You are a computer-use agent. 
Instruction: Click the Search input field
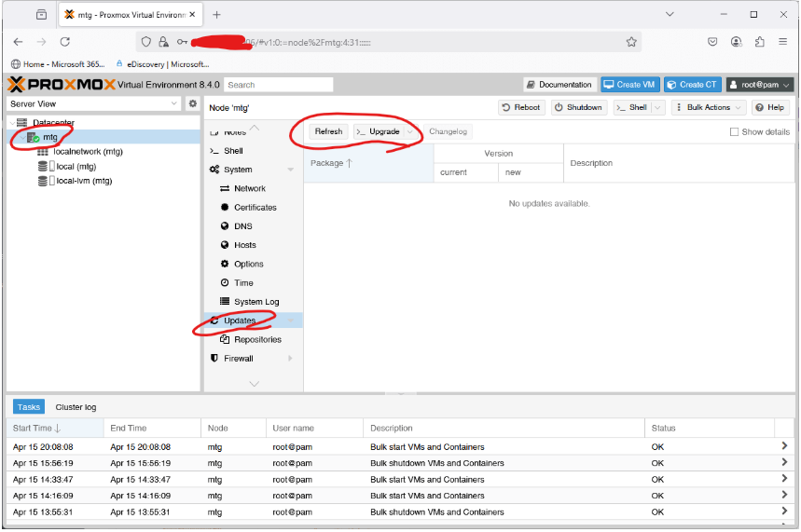coord(278,85)
